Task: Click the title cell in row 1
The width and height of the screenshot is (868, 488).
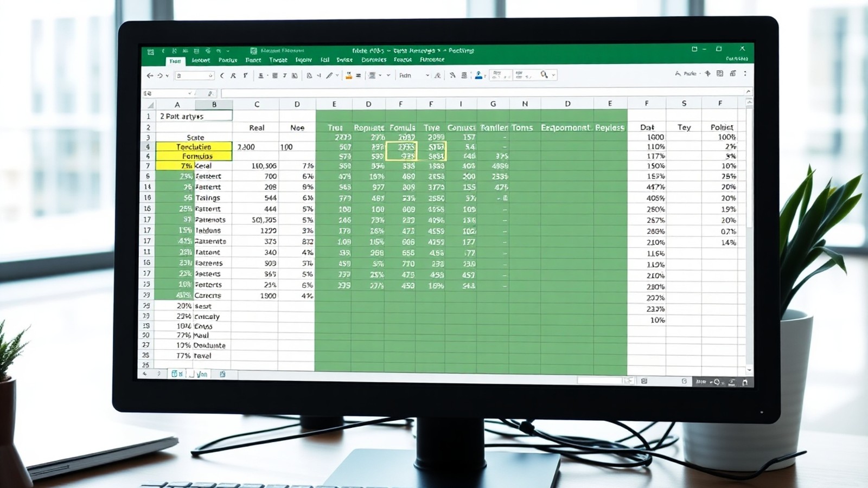Action: (x=194, y=116)
